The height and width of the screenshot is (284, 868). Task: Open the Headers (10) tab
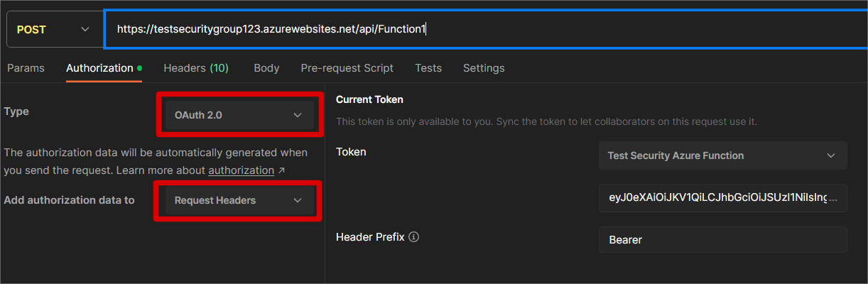point(196,68)
